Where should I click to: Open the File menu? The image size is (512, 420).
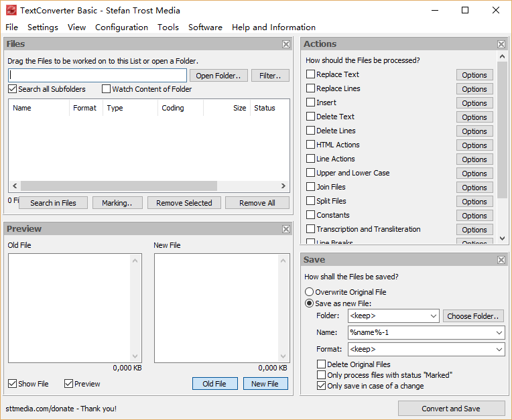point(12,27)
